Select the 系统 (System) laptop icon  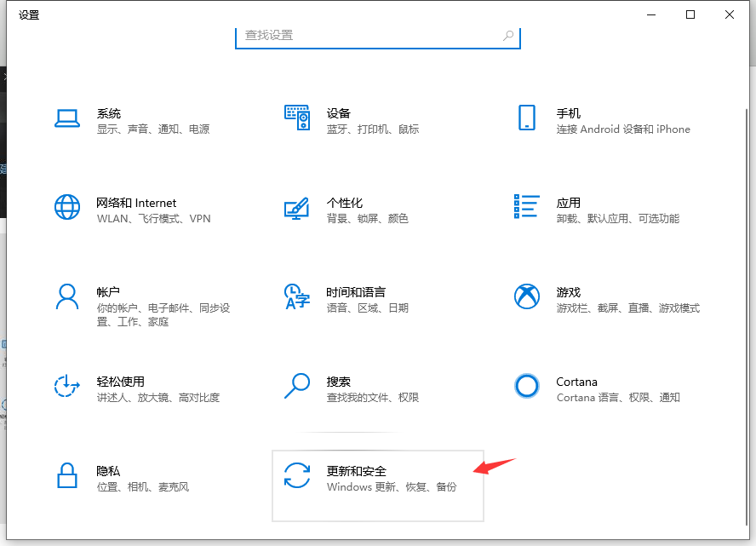[67, 119]
